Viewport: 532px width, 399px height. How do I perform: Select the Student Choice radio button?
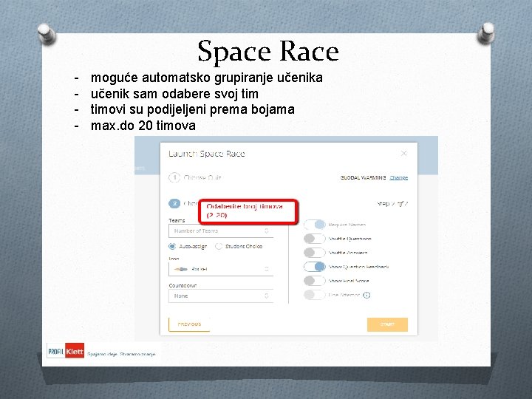click(219, 246)
